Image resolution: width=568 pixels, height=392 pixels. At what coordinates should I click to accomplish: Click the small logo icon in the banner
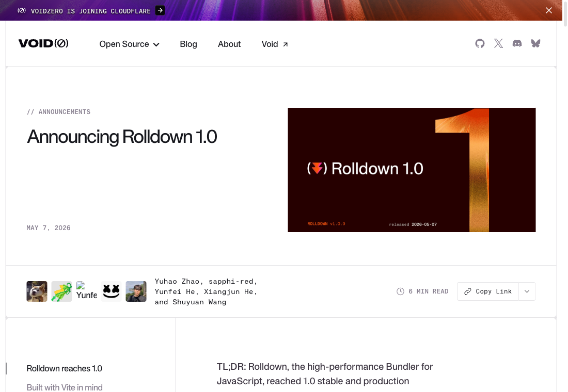click(x=22, y=10)
